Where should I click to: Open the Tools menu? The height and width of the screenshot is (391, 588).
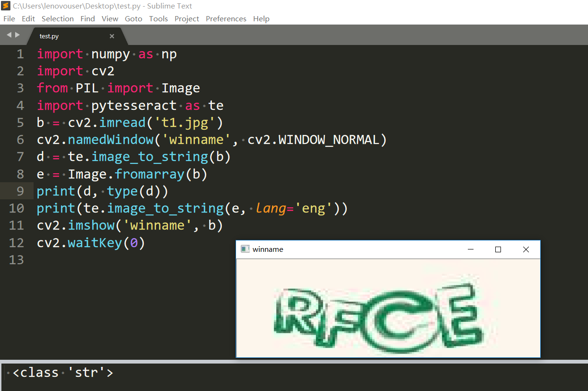point(158,18)
